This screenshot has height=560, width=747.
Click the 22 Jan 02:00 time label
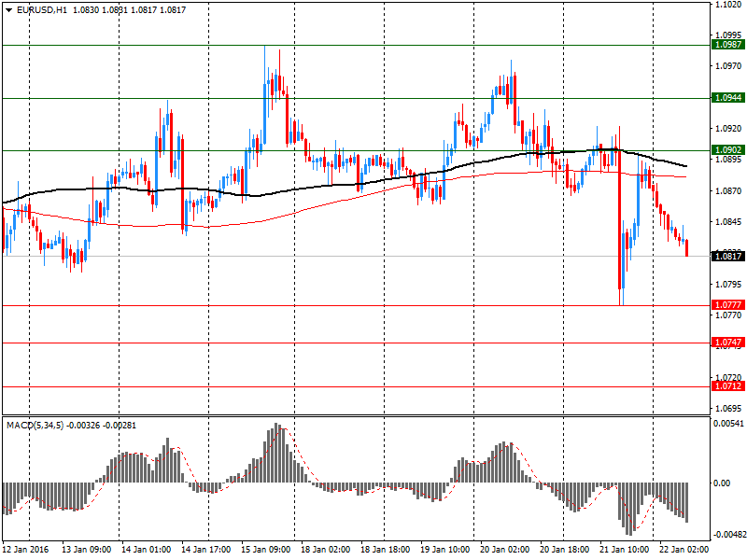[x=684, y=550]
